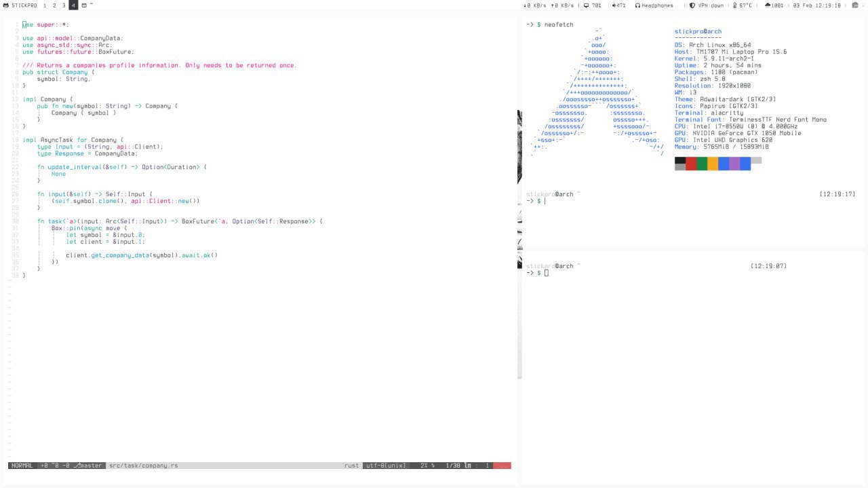Viewport: 868px width, 488px height.
Task: Click the purple neofetch color block
Action: [x=734, y=163]
